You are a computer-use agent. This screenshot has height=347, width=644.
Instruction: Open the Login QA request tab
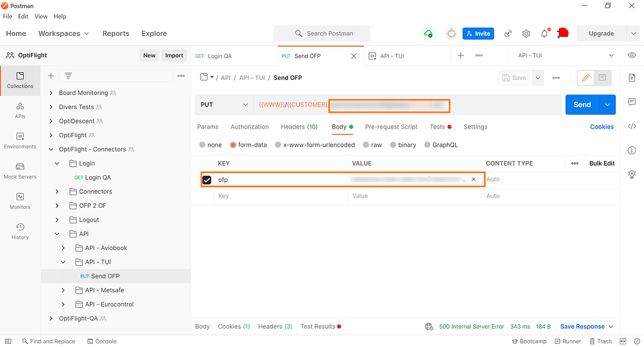(x=233, y=56)
